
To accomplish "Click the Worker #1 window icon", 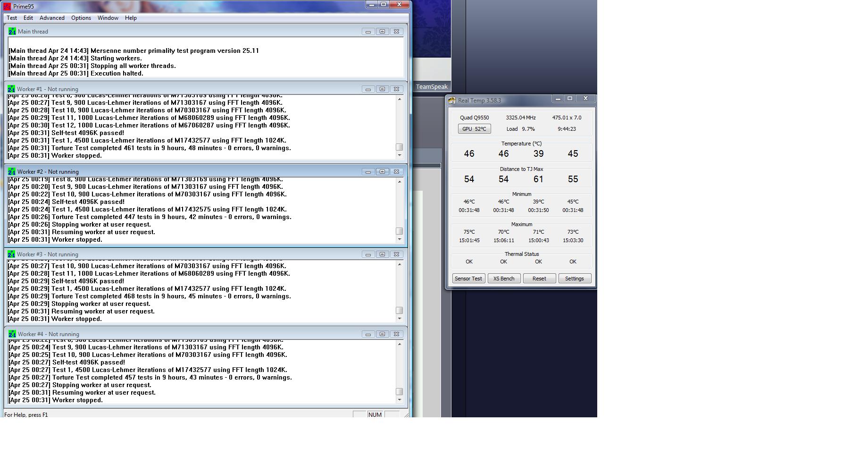I will coord(11,89).
